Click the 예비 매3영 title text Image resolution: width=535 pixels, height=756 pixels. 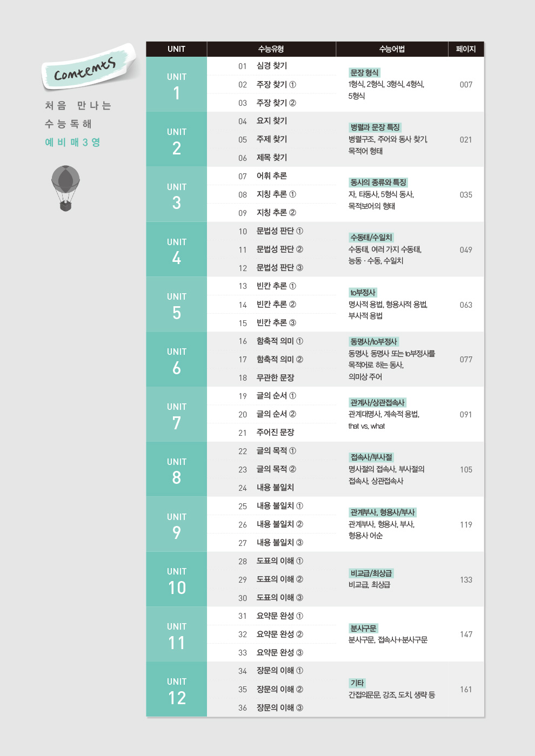[72, 143]
